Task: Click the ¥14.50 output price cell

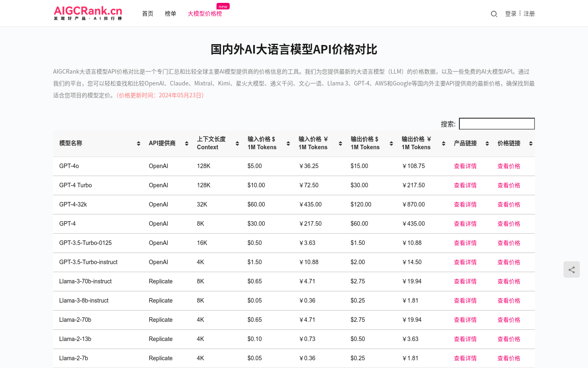Action: pyautogui.click(x=412, y=262)
